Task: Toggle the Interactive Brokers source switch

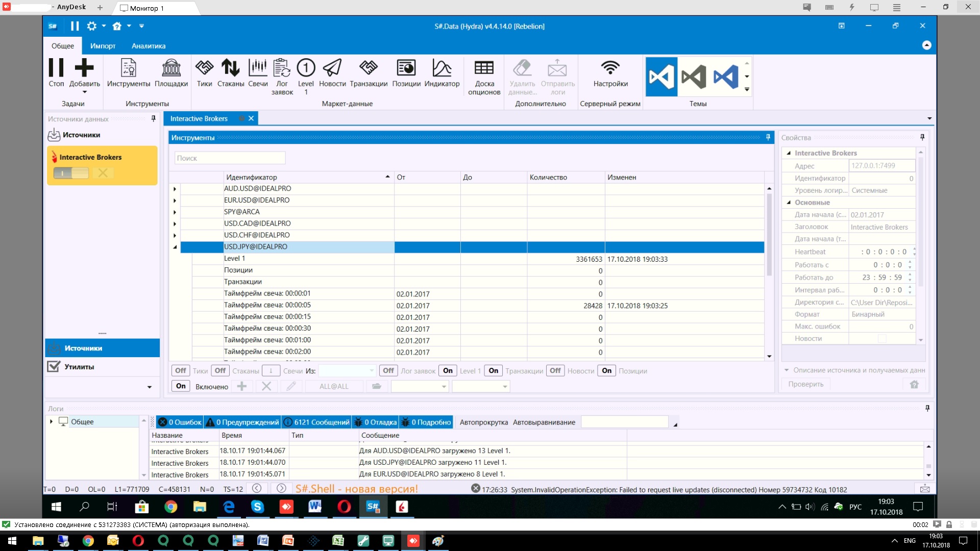Action: tap(71, 173)
